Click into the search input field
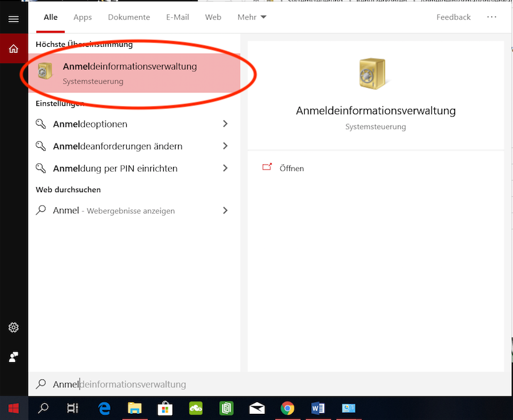The image size is (513, 420). (270, 384)
